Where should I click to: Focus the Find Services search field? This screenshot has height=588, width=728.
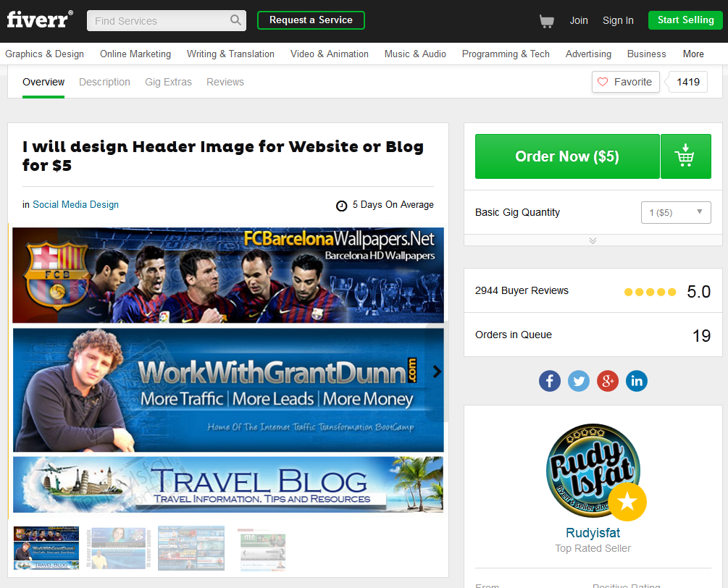[x=167, y=20]
